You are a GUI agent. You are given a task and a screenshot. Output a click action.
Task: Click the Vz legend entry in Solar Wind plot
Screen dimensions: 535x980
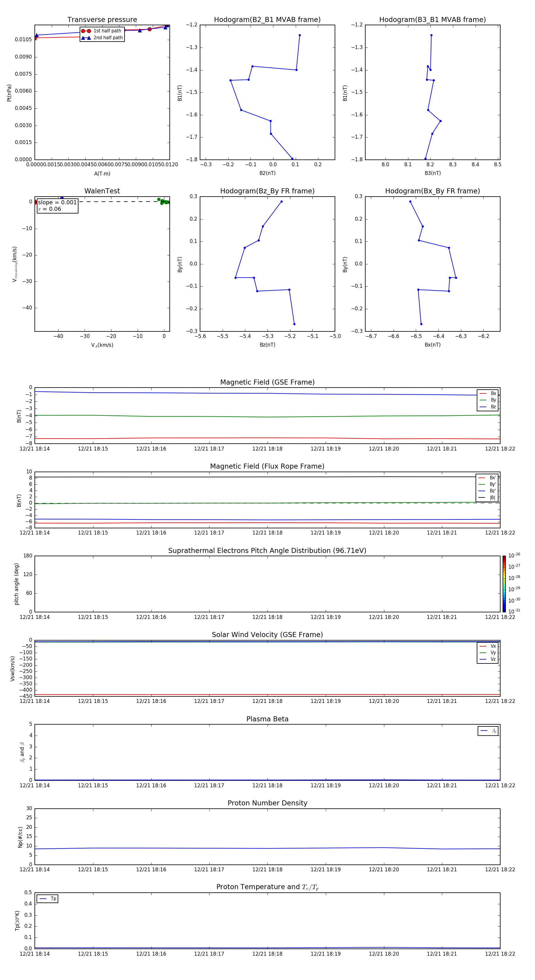point(488,659)
